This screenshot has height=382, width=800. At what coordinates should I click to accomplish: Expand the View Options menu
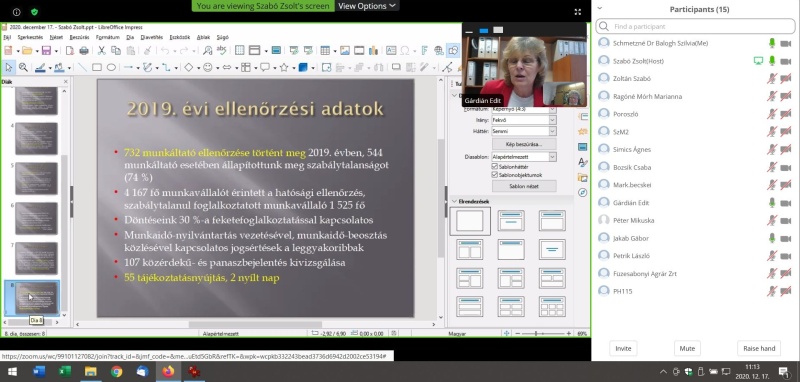coord(367,6)
